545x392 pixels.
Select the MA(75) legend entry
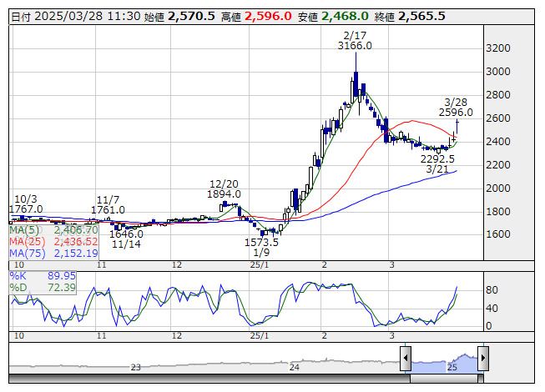pos(54,254)
